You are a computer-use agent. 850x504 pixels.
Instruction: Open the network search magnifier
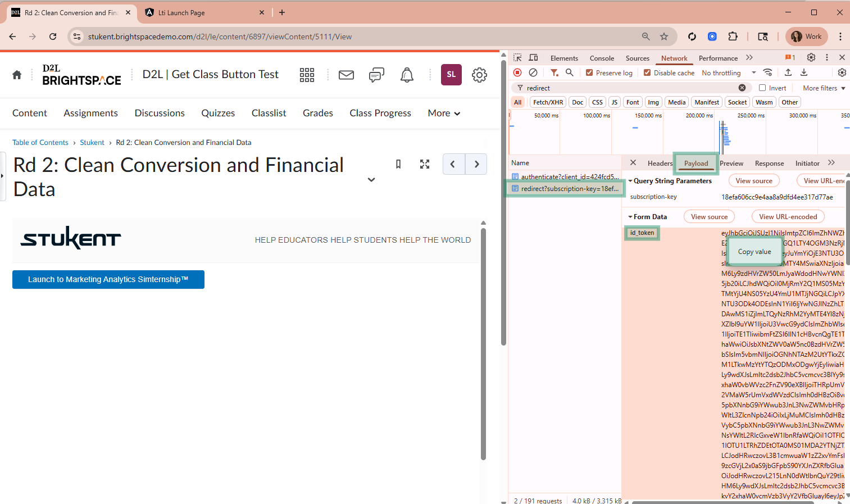tap(569, 72)
